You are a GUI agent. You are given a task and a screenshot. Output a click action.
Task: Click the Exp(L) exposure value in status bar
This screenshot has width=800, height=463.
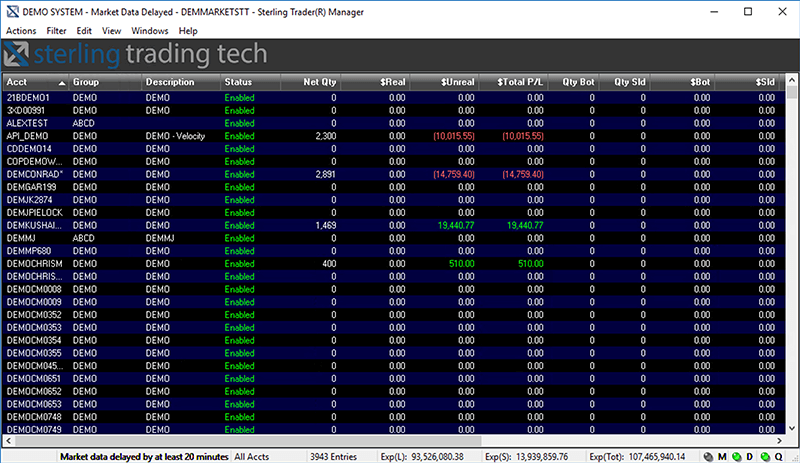tap(422, 456)
